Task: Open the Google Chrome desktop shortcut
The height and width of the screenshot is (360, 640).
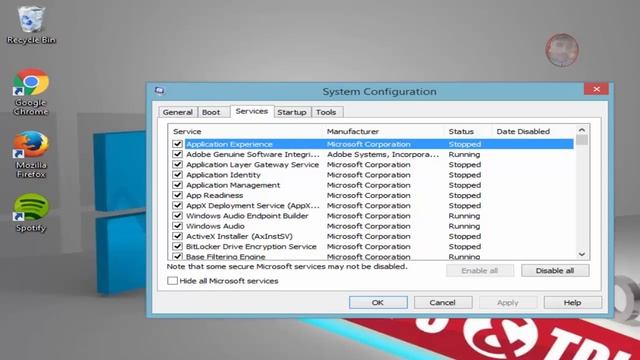Action: (31, 92)
